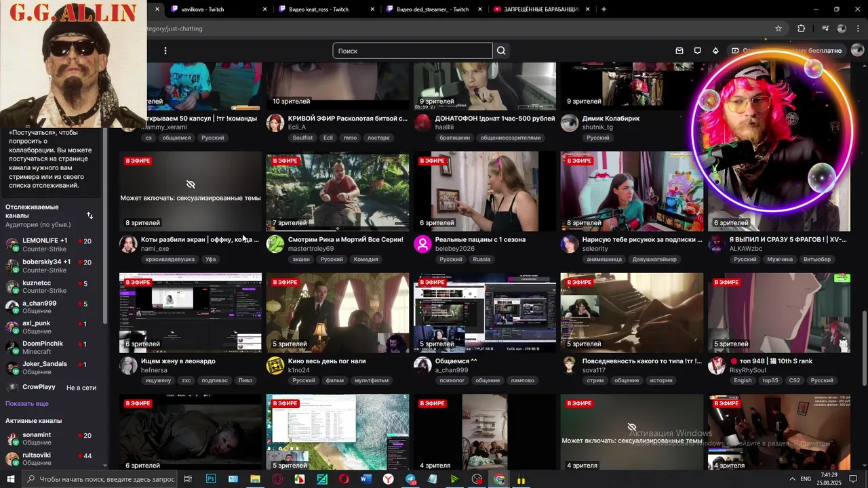The height and width of the screenshot is (488, 868).
Task: Open Yandex Browser from the taskbar
Action: 388,479
